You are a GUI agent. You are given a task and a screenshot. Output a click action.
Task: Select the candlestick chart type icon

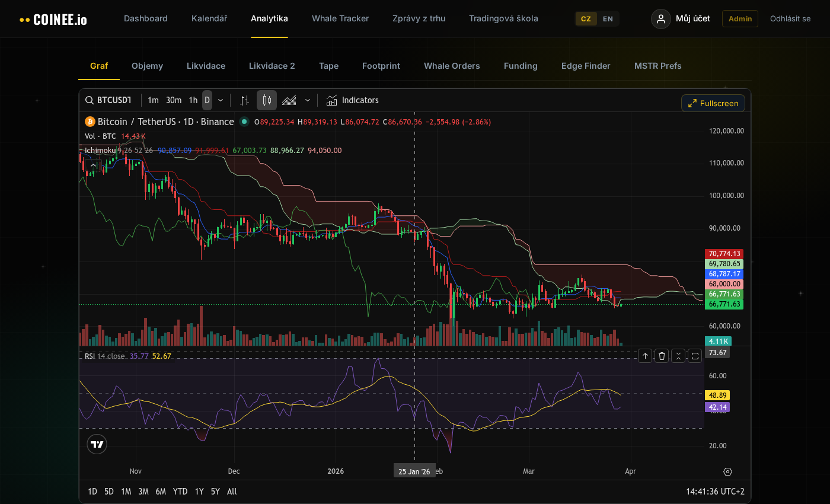(266, 100)
